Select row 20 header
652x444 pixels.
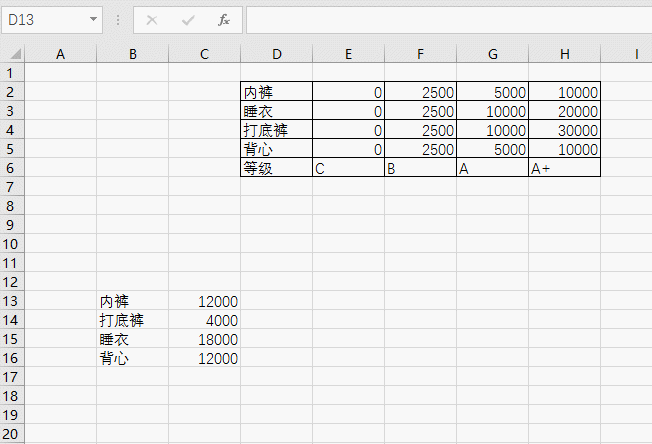pyautogui.click(x=12, y=434)
